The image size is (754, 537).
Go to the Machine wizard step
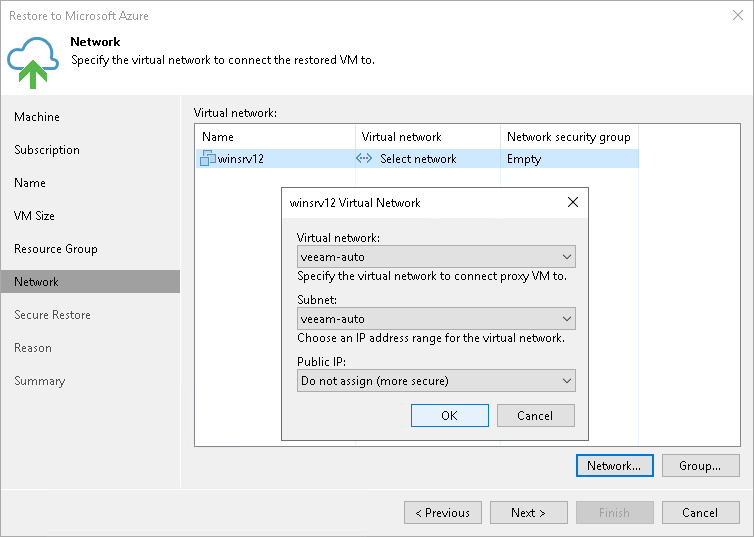(x=37, y=117)
